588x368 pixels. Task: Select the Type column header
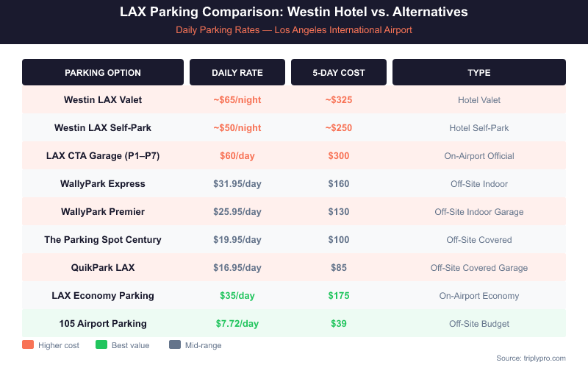click(x=479, y=73)
